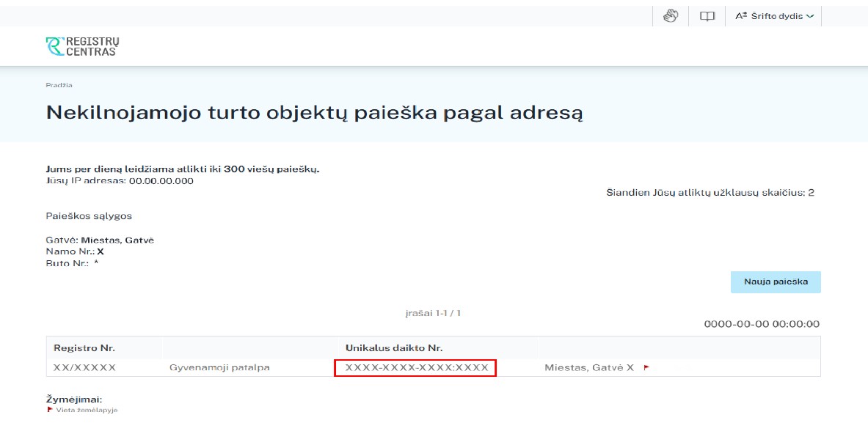The width and height of the screenshot is (868, 434).
Task: Click the page heading about property search
Action: pos(314,113)
